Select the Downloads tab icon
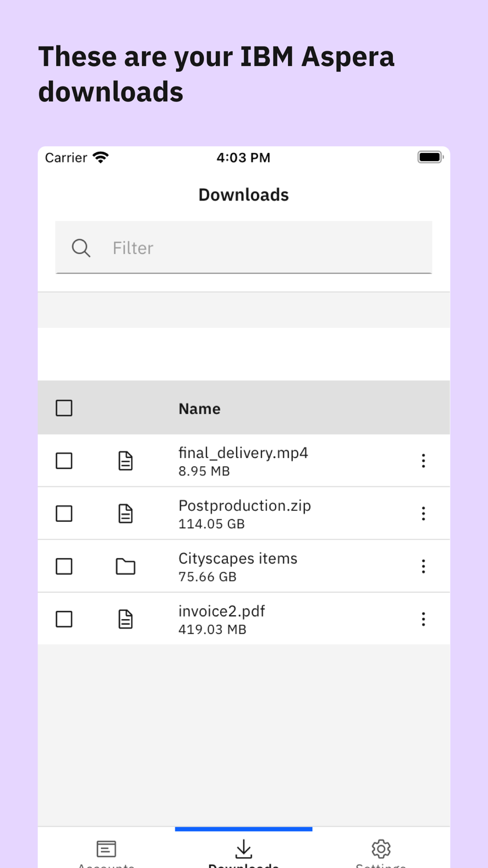 pos(244,849)
